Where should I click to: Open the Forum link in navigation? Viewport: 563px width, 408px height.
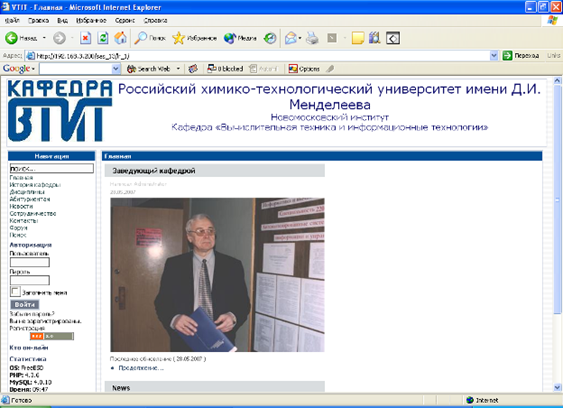click(18, 228)
